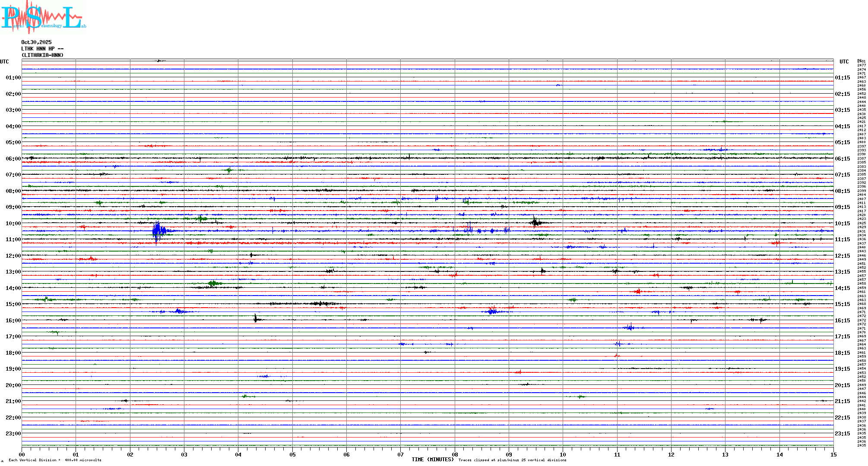This screenshot has height=466, width=868.
Task: Click the black spike on the 10:00 trace
Action: pyautogui.click(x=535, y=223)
